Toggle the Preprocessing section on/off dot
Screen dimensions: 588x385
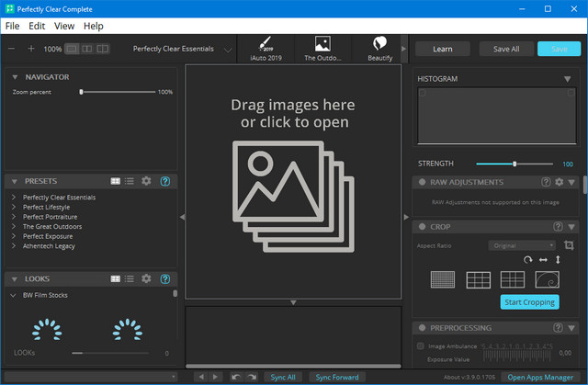coord(421,328)
